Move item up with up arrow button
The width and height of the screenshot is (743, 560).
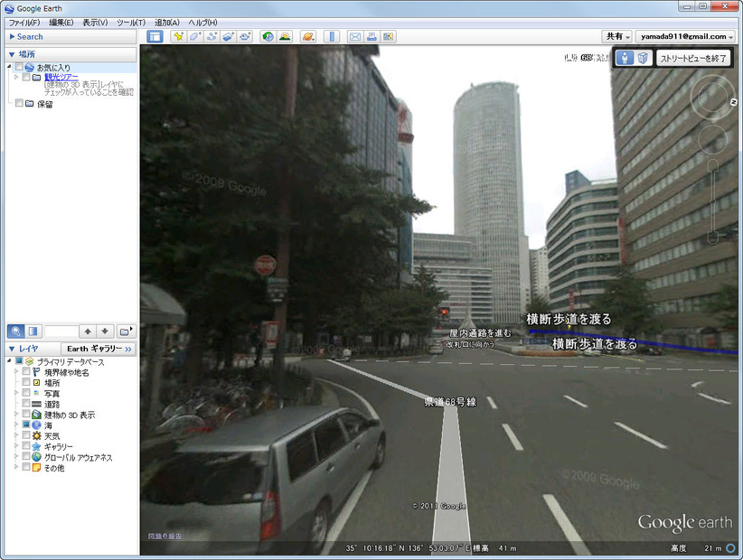[87, 331]
